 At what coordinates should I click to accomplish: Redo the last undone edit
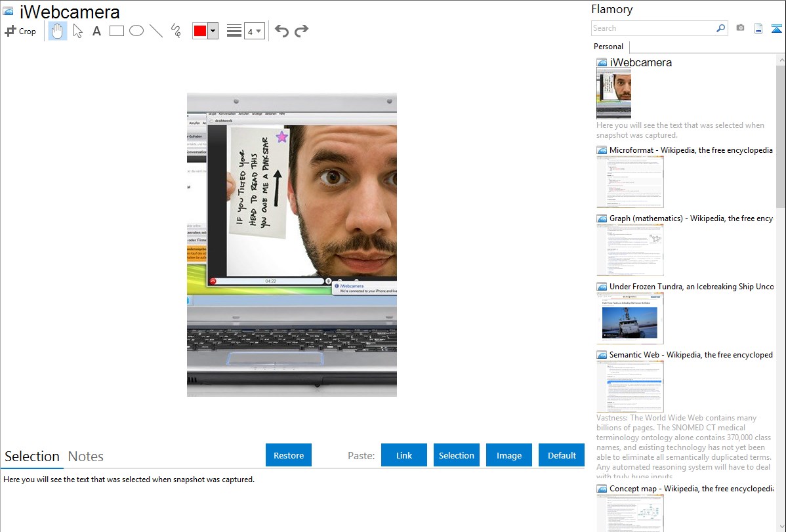301,31
